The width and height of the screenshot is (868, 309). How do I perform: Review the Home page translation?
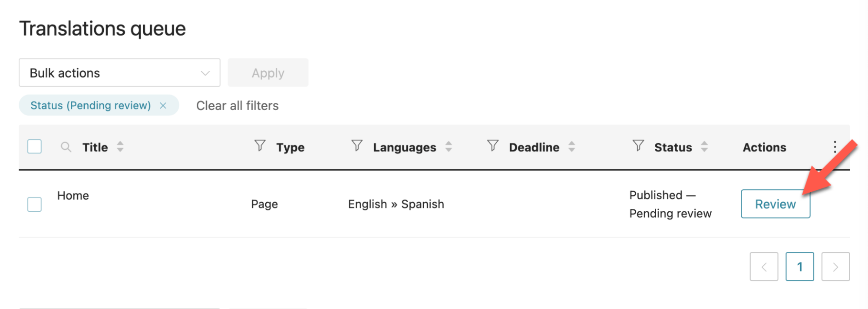coord(775,204)
